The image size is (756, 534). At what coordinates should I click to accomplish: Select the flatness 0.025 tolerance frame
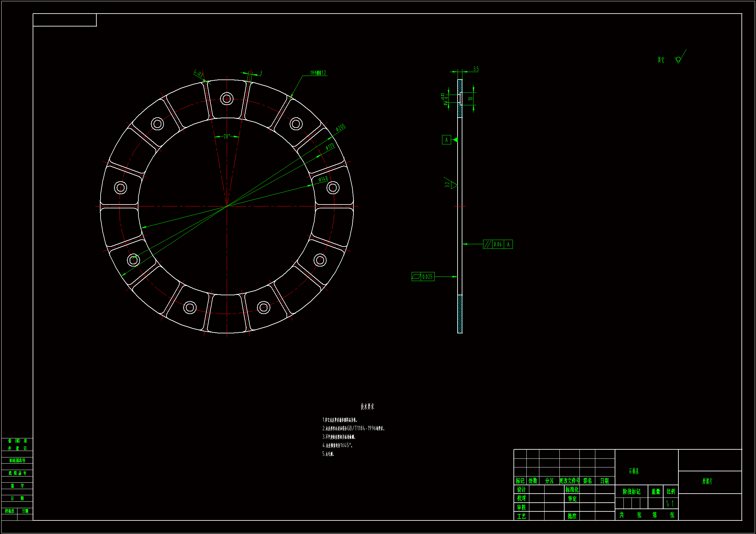point(423,277)
